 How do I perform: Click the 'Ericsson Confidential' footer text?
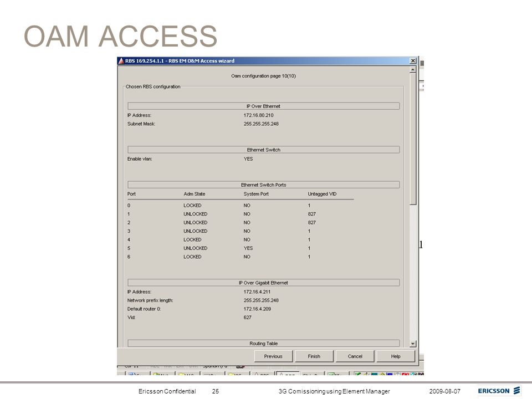pos(167,391)
